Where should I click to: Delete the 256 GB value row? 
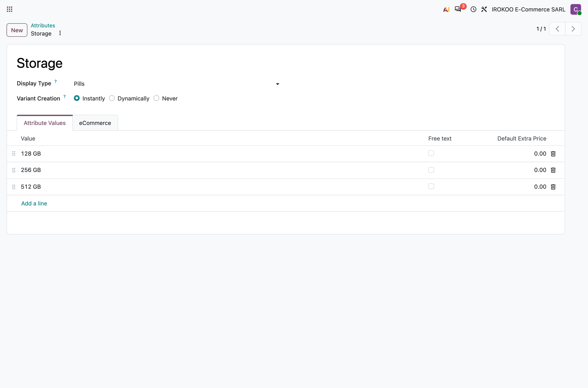[553, 170]
